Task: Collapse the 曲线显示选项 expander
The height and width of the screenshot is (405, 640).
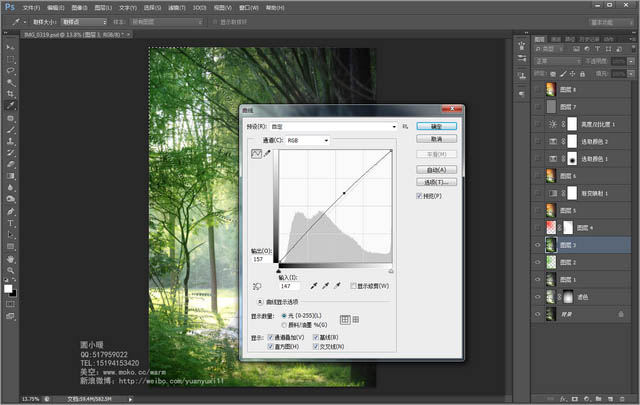Action: (261, 301)
